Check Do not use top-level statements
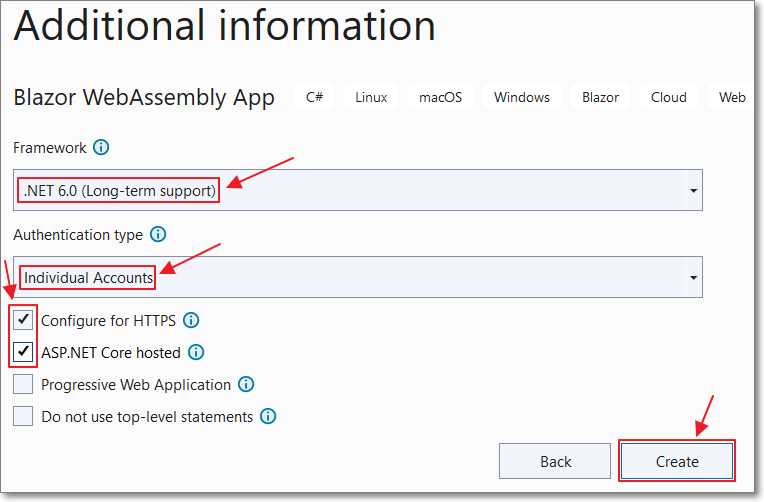Screen dimensions: 764x502 [x=23, y=416]
